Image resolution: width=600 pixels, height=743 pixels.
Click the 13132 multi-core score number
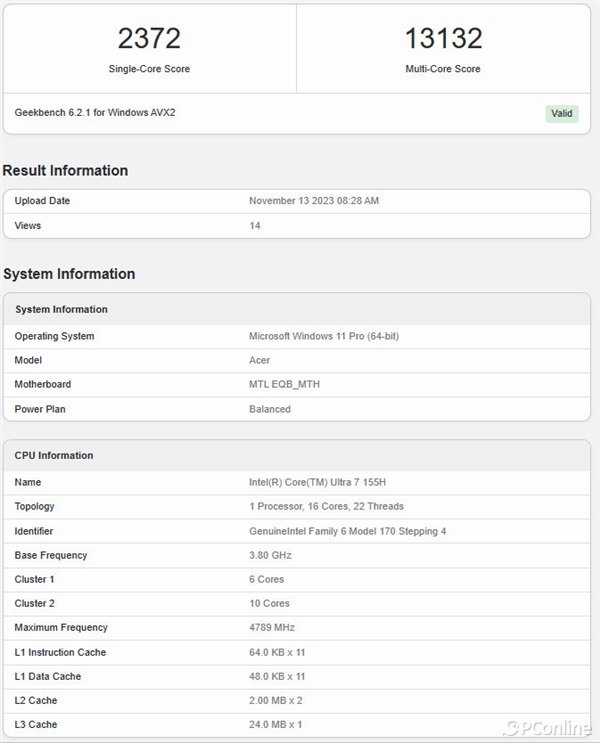tap(443, 39)
